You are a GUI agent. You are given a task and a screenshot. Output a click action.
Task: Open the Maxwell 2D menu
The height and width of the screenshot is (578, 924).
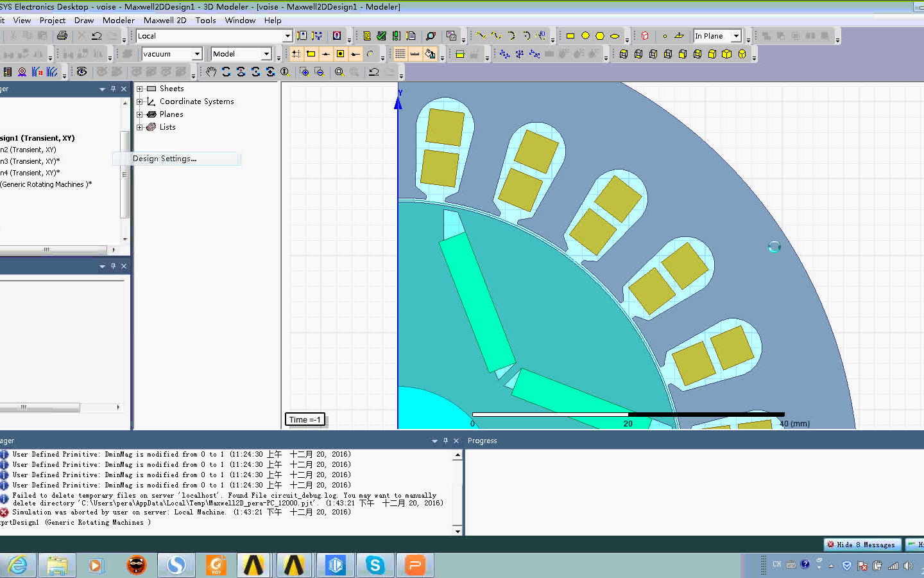pyautogui.click(x=165, y=21)
